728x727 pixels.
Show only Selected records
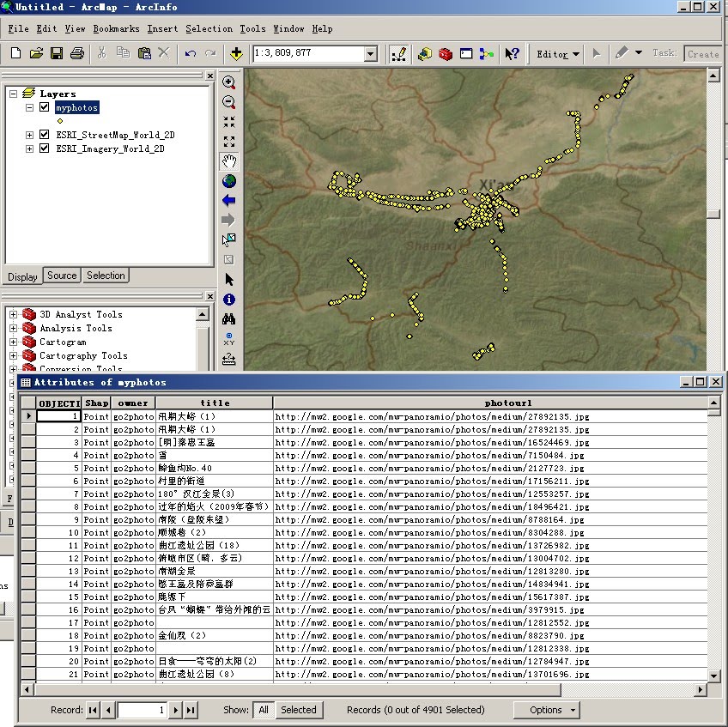(x=298, y=710)
